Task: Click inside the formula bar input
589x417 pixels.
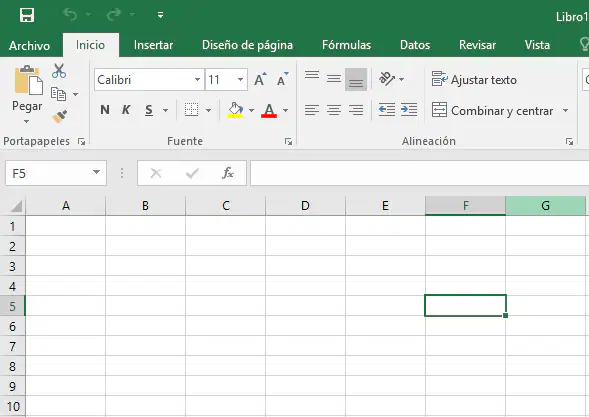Action: coord(419,173)
